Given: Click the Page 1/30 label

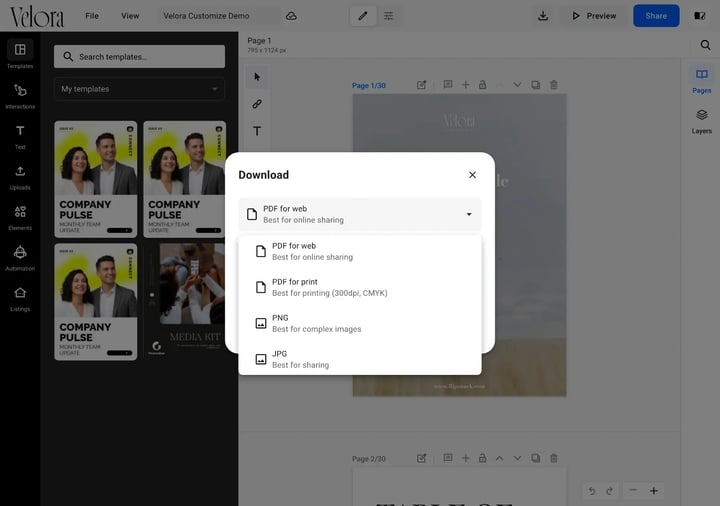Looking at the screenshot, I should (x=369, y=85).
